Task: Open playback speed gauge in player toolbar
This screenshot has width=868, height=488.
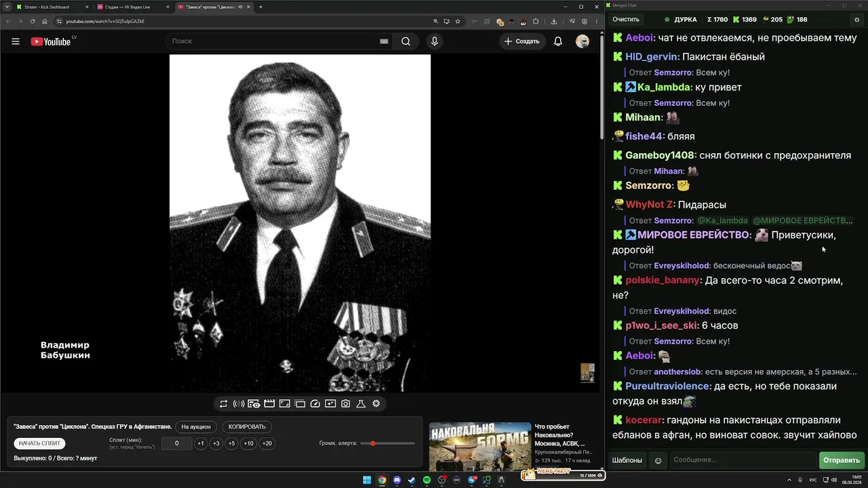Action: [x=315, y=404]
